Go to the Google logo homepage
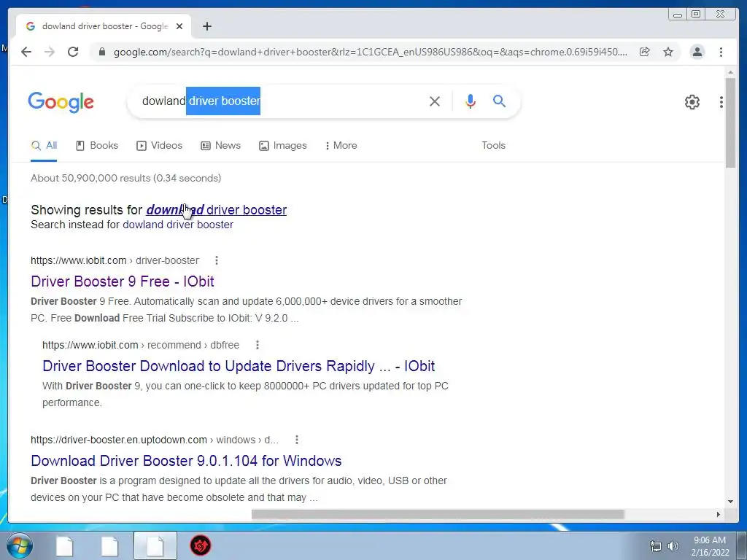The width and height of the screenshot is (747, 560). coord(61,102)
